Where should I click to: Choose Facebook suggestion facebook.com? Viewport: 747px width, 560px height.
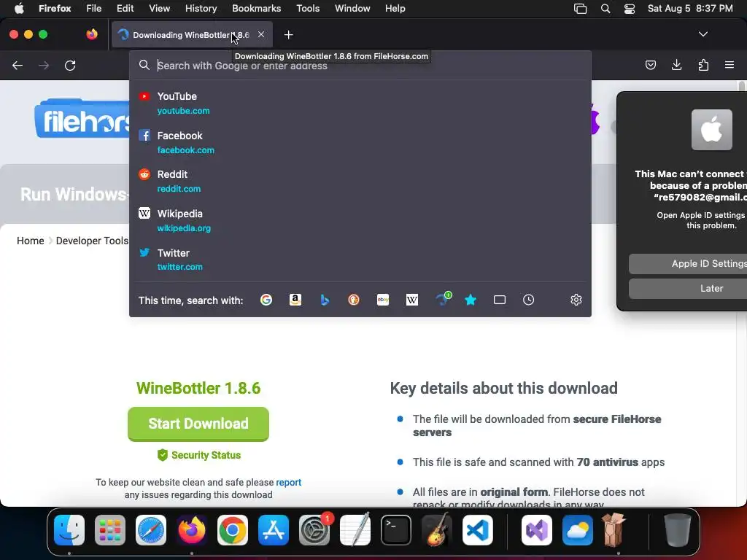pyautogui.click(x=360, y=142)
